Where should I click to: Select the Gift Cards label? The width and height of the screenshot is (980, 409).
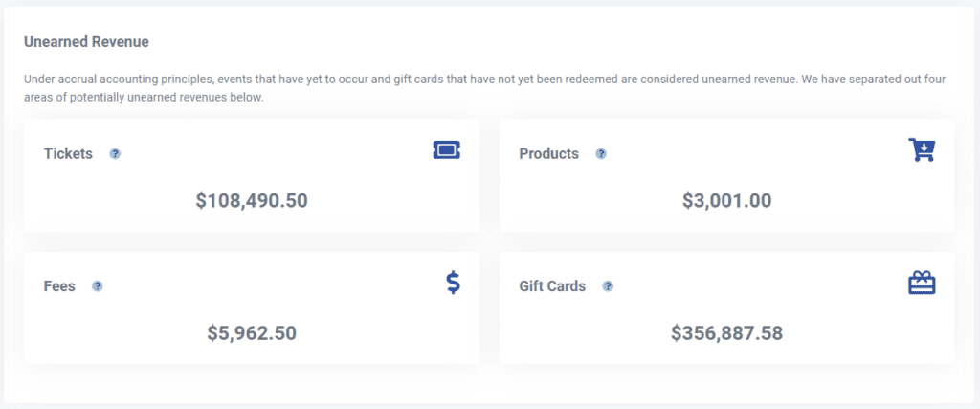(x=552, y=285)
